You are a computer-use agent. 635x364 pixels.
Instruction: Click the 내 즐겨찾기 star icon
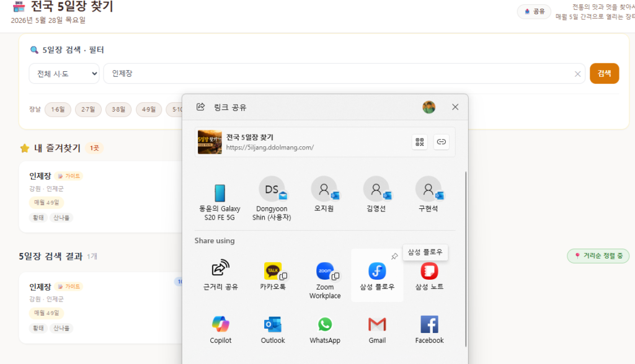click(x=25, y=148)
